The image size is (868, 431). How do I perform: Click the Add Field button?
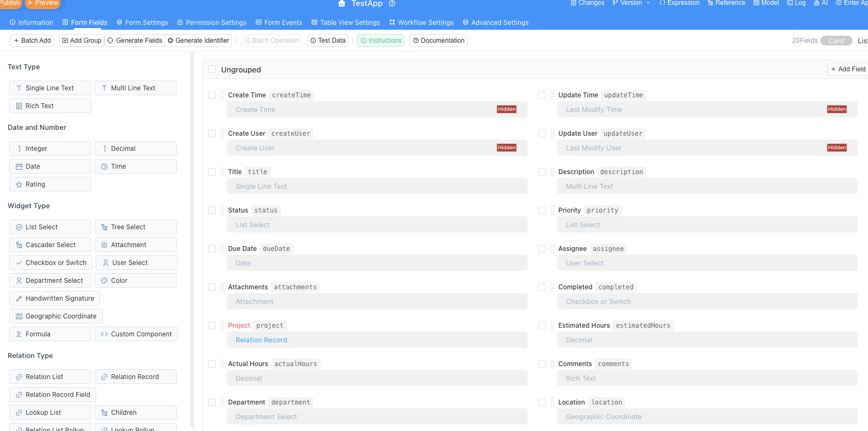pyautogui.click(x=848, y=69)
